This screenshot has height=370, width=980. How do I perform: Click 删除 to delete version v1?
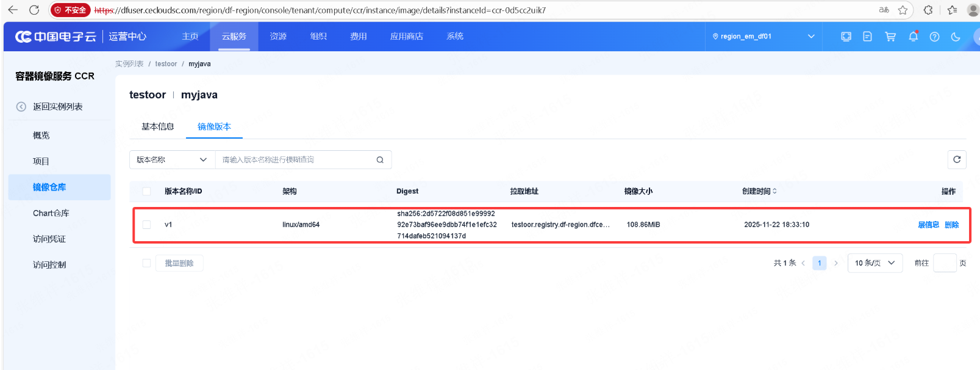951,225
